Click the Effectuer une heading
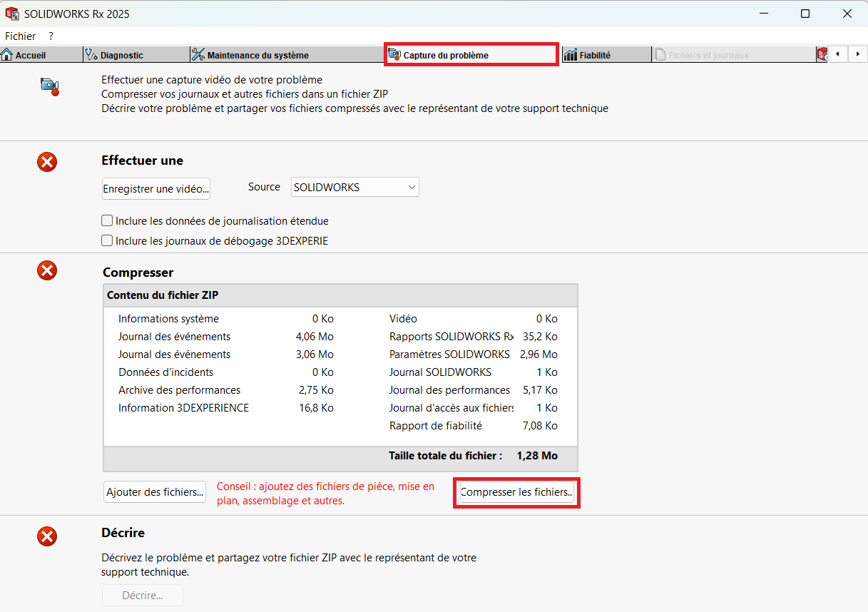Image resolution: width=868 pixels, height=612 pixels. pyautogui.click(x=142, y=160)
